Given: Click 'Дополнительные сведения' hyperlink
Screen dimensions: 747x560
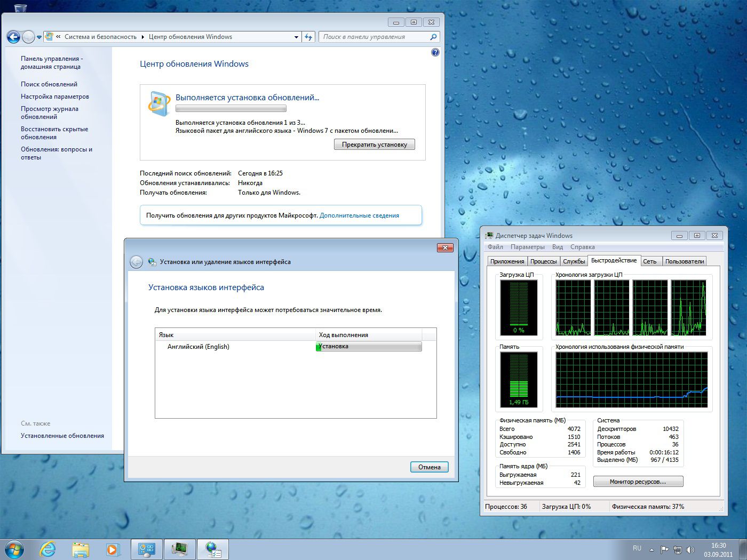Looking at the screenshot, I should tap(359, 215).
